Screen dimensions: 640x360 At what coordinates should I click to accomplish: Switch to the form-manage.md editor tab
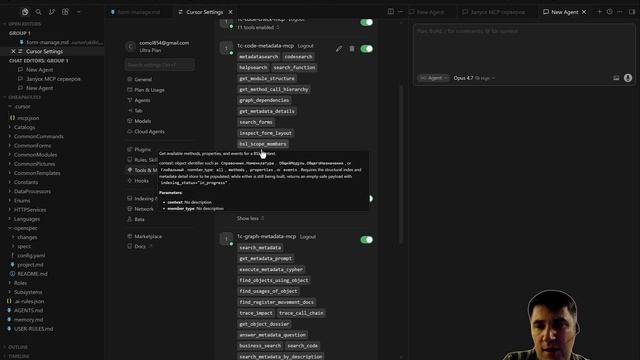pyautogui.click(x=139, y=12)
